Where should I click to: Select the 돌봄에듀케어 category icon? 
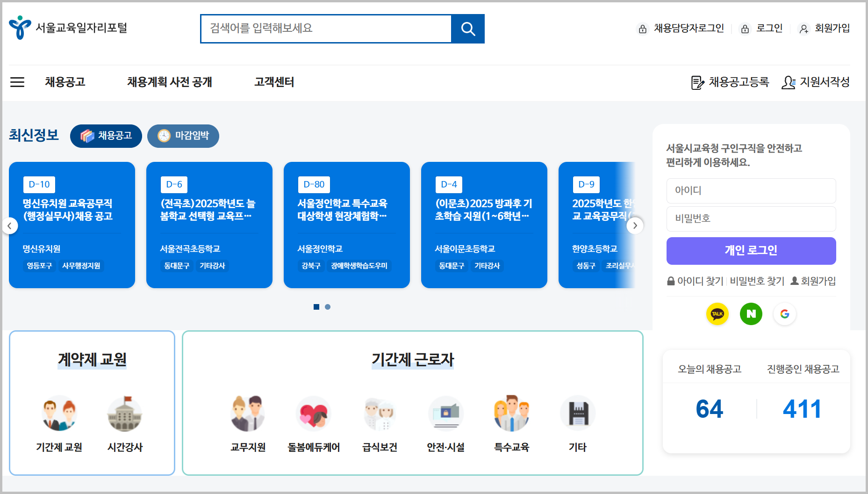coord(314,414)
